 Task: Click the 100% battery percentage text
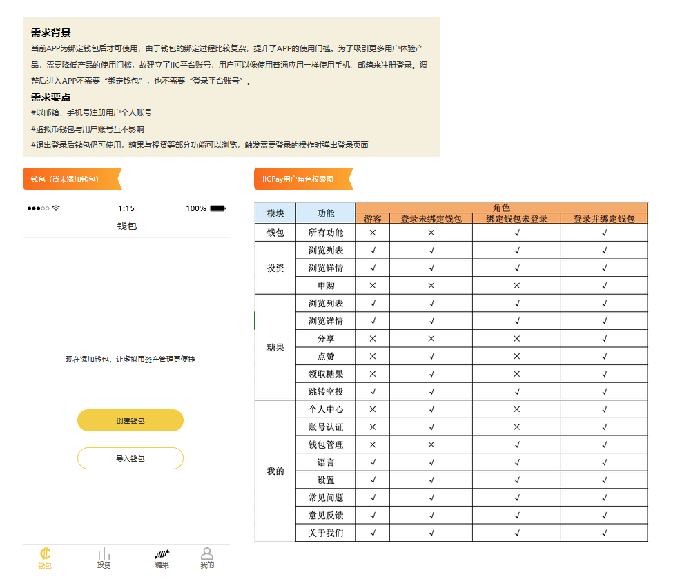point(196,208)
